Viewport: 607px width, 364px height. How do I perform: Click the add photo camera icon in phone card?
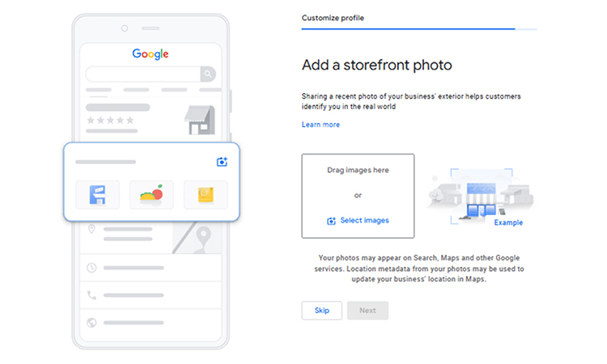tap(222, 162)
